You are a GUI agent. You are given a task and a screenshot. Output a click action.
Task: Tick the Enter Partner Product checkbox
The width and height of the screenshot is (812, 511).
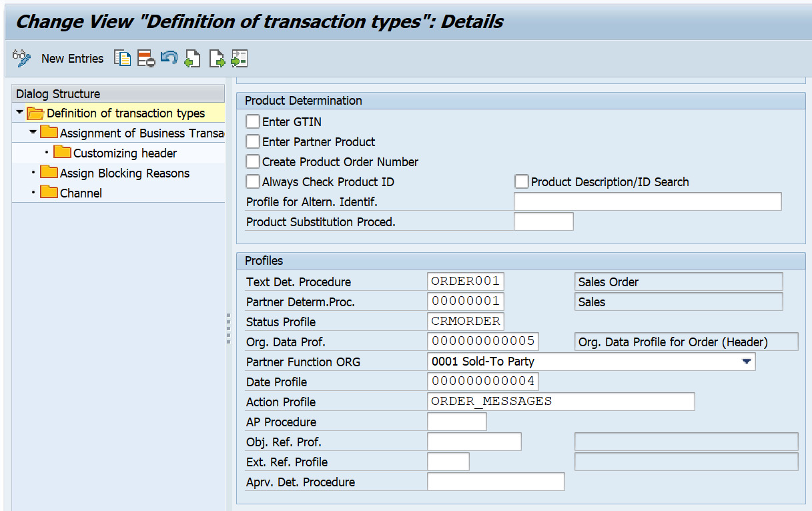(x=253, y=141)
